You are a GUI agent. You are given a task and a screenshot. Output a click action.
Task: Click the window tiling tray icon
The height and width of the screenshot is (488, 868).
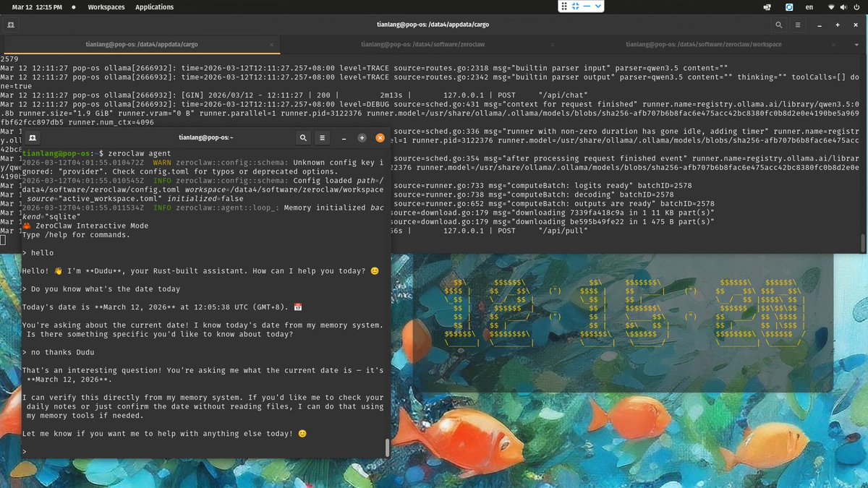click(x=767, y=7)
